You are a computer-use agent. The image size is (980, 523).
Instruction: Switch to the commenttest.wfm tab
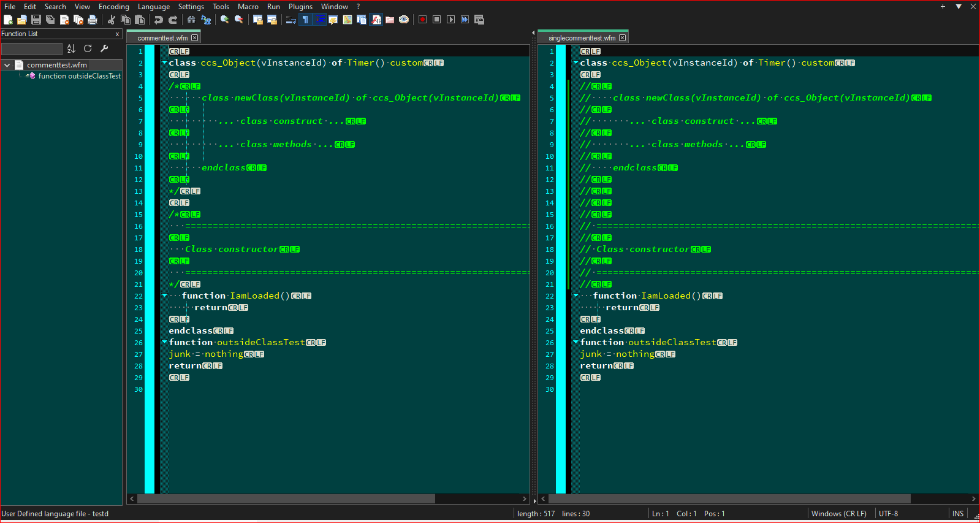click(162, 38)
